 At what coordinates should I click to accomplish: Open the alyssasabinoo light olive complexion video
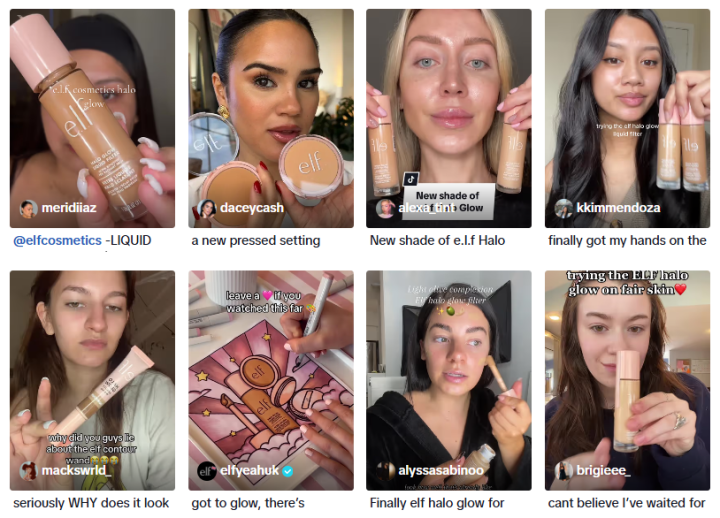click(x=449, y=380)
